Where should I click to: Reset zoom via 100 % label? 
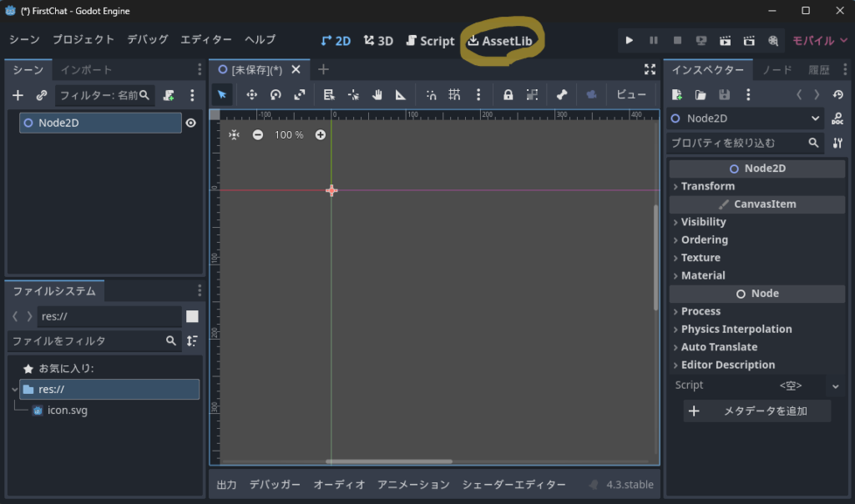(289, 134)
